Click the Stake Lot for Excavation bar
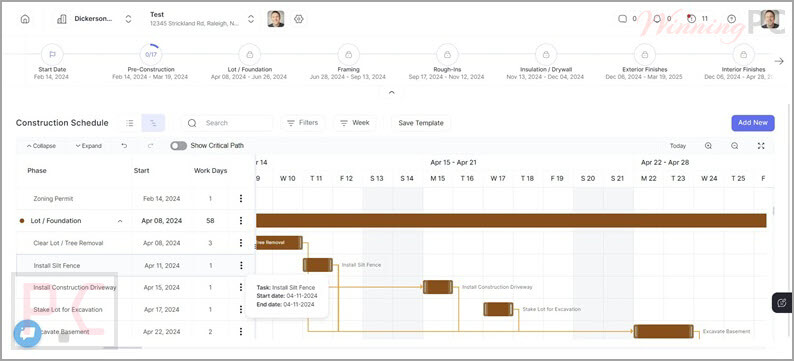 498,309
